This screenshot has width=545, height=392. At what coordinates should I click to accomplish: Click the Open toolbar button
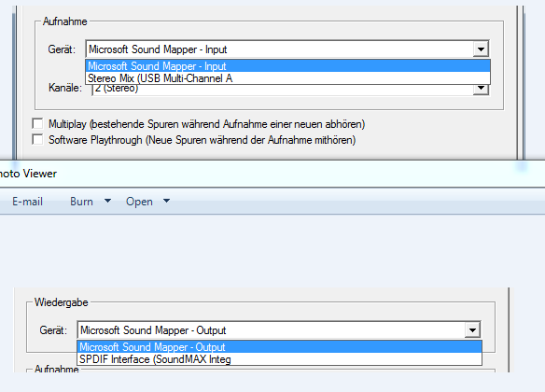pos(139,202)
